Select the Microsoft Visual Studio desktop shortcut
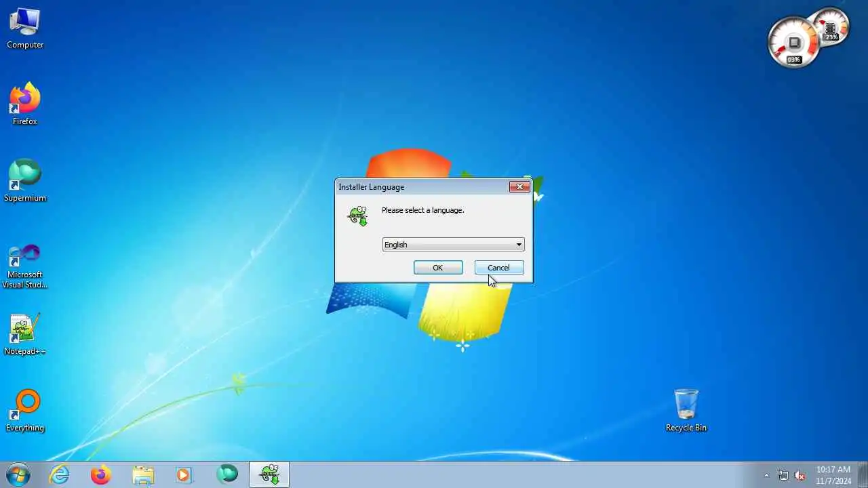Screen dimensions: 868x488 click(x=25, y=266)
